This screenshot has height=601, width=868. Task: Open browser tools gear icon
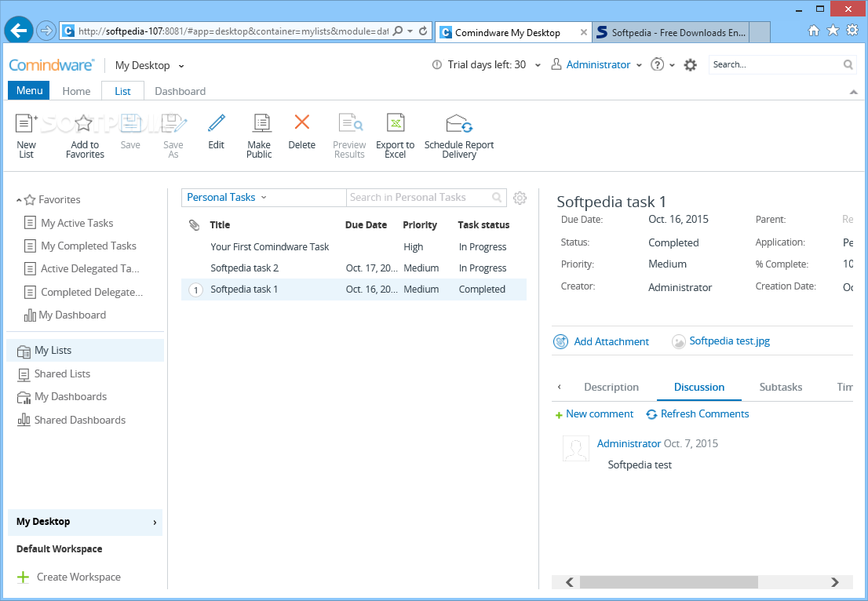pyautogui.click(x=852, y=31)
